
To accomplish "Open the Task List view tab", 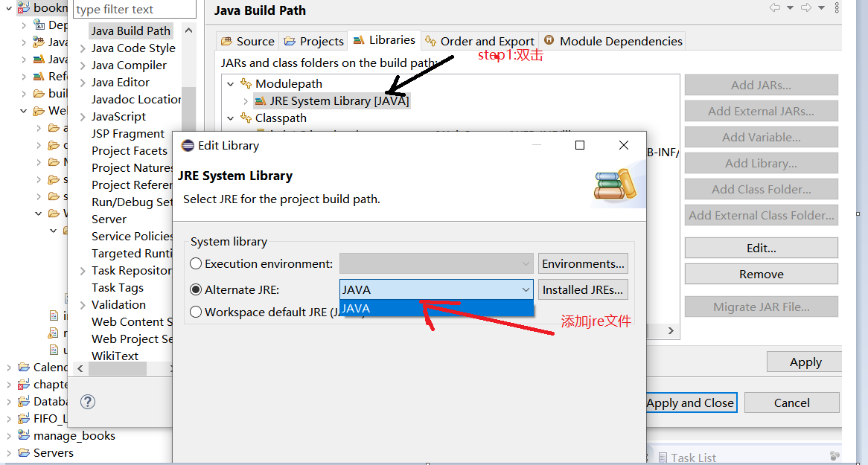I will click(687, 458).
